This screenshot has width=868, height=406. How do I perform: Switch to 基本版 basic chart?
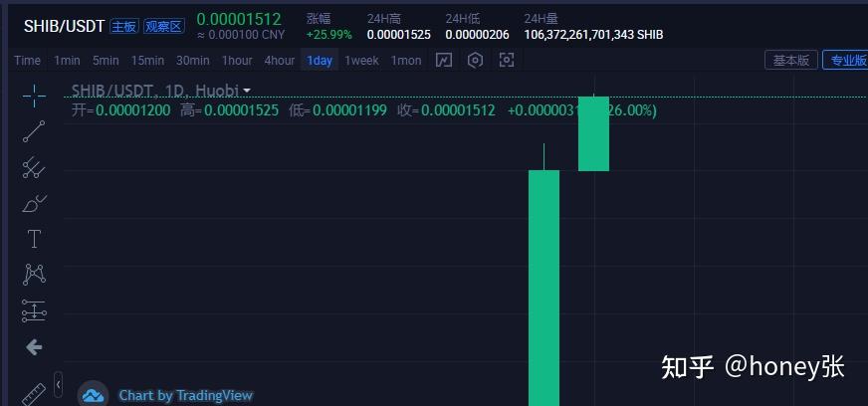[x=791, y=61]
